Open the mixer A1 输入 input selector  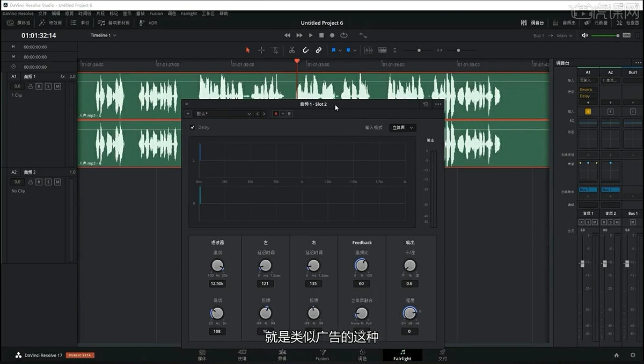tap(588, 80)
